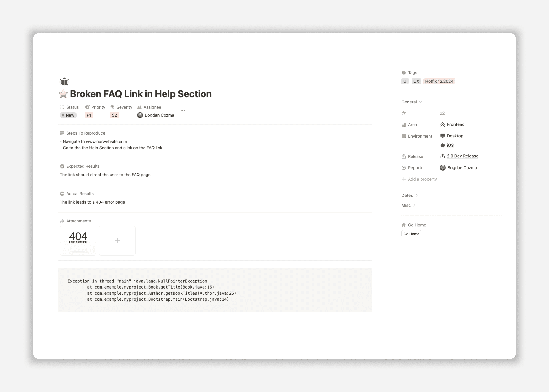Click the Environment property label

(x=420, y=136)
